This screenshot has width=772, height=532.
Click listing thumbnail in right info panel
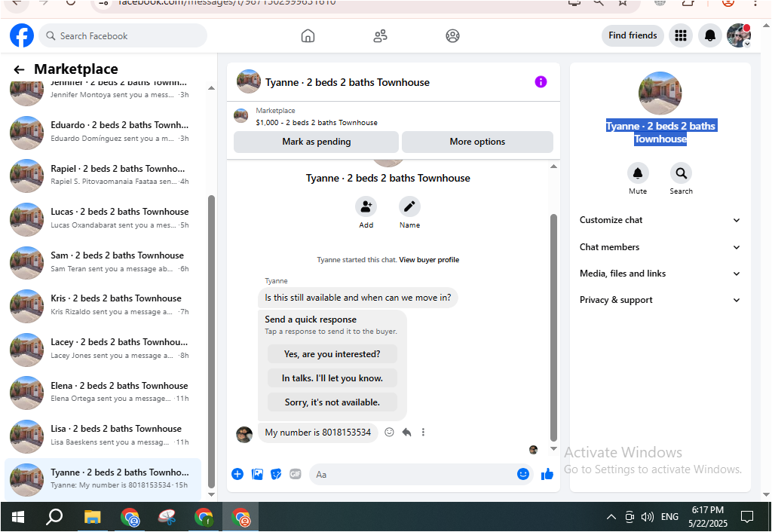[x=660, y=93]
